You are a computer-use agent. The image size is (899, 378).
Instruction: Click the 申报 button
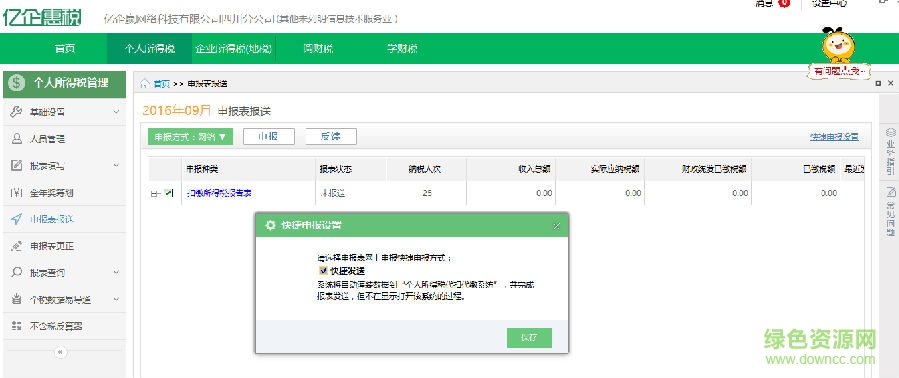point(269,137)
